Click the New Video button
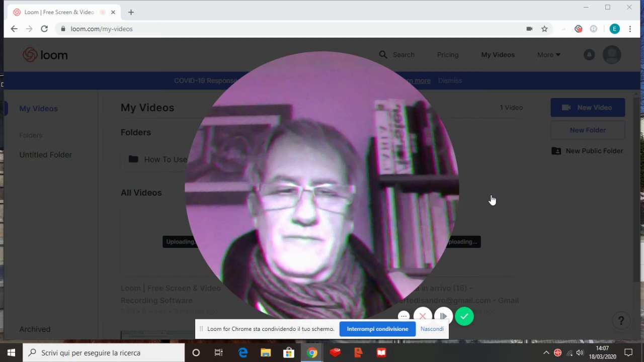This screenshot has height=362, width=644. (x=588, y=108)
